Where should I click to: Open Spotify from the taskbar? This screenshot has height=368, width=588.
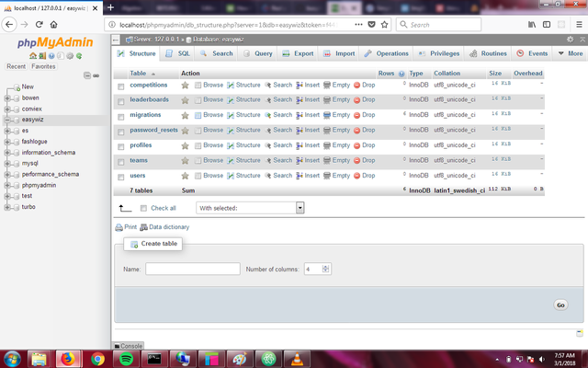point(127,360)
